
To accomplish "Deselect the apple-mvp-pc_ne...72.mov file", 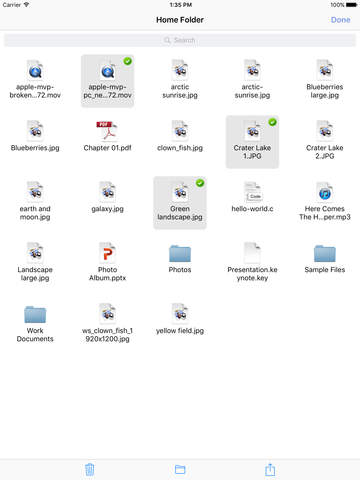I will [x=107, y=81].
